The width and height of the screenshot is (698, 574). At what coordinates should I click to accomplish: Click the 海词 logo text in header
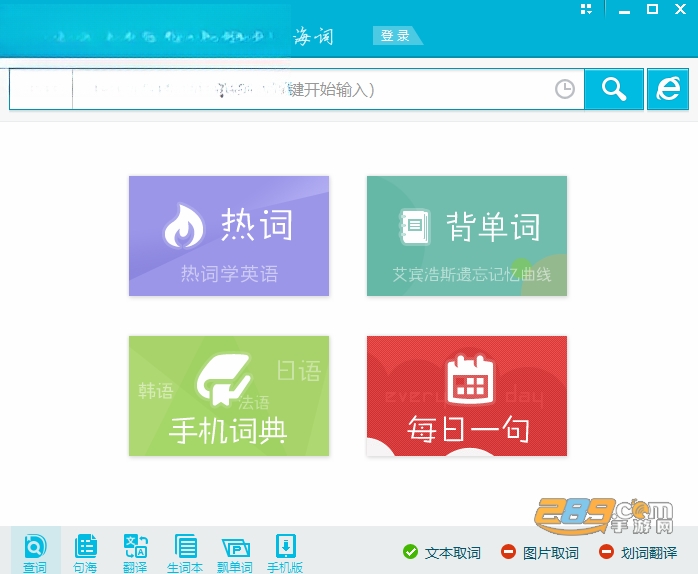[313, 37]
